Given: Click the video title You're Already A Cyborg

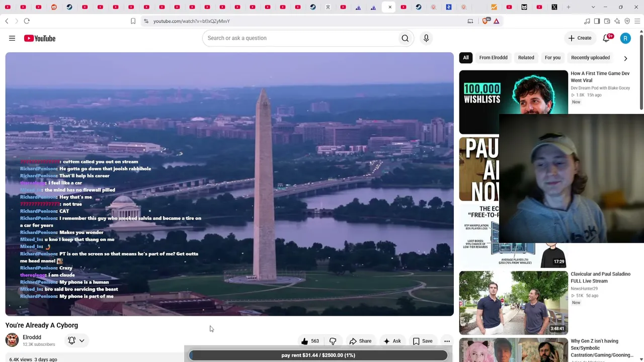Looking at the screenshot, I should point(42,325).
